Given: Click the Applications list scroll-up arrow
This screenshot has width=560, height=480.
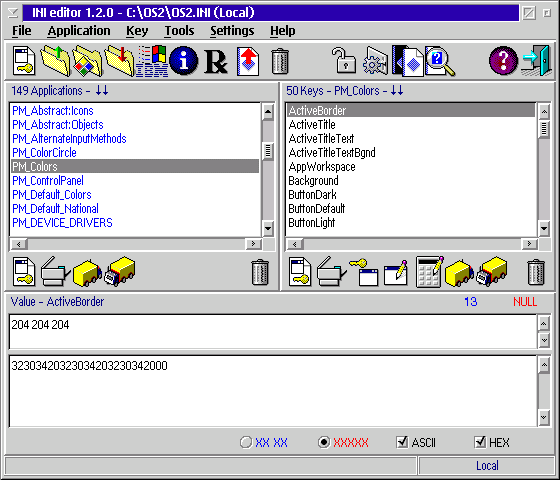Looking at the screenshot, I should click(268, 112).
